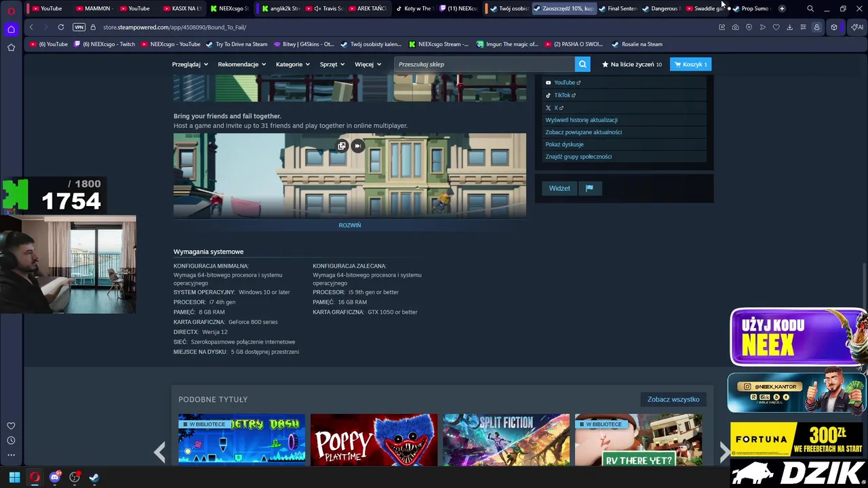Toggle the VPN badge in address bar
The height and width of the screenshot is (488, 868).
(79, 27)
